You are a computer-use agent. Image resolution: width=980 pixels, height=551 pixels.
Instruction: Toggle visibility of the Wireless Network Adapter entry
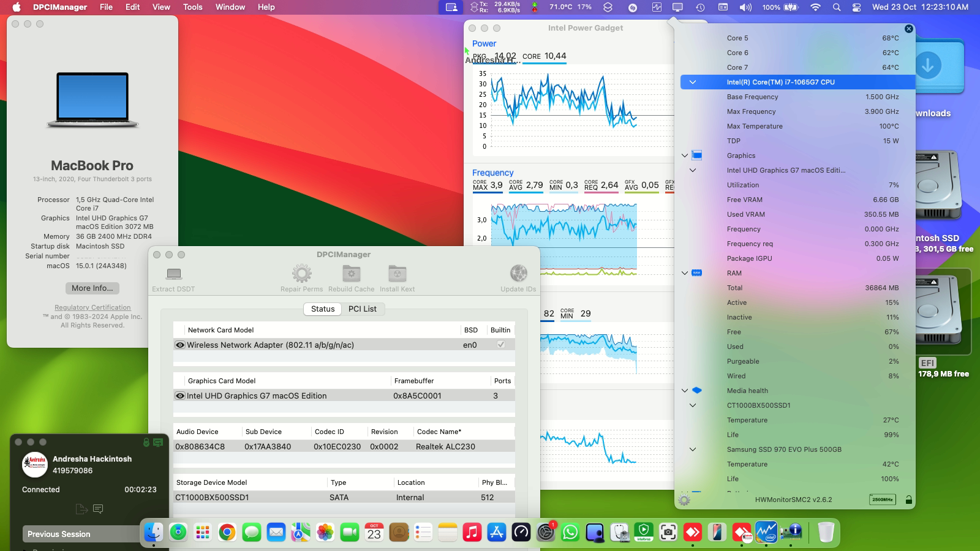[x=179, y=345]
